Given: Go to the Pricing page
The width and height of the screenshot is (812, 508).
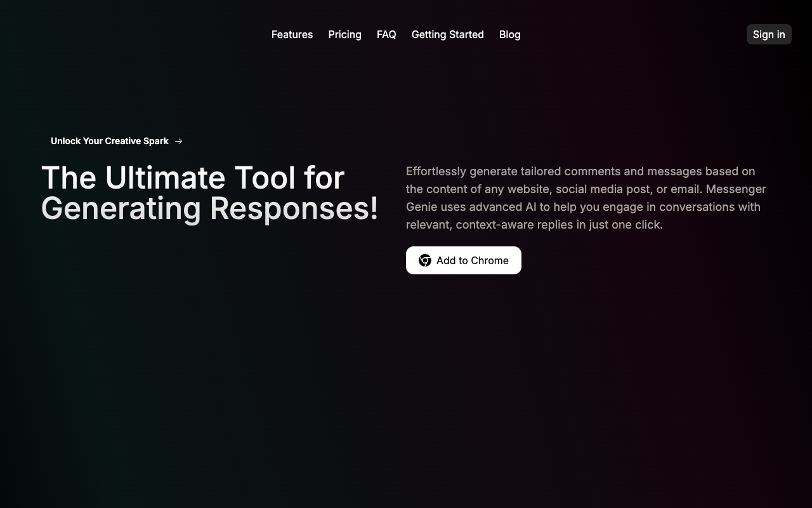Looking at the screenshot, I should (344, 34).
